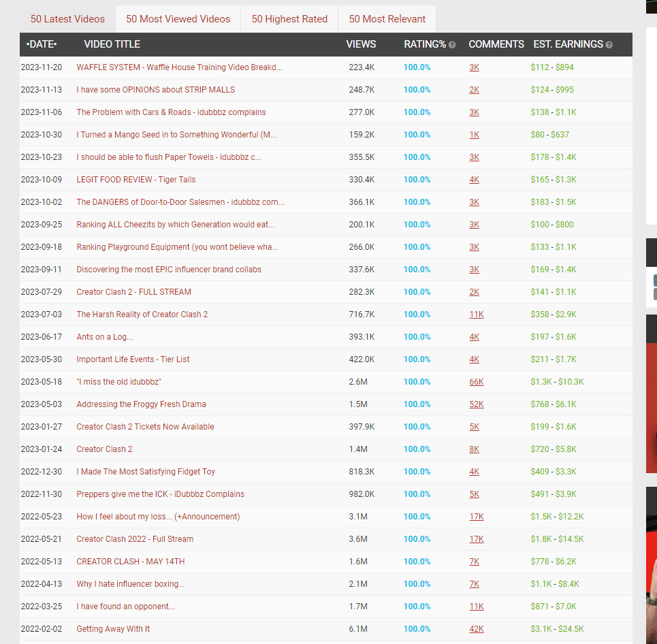
Task: Select the 2023-10-09 date cell
Action: click(x=42, y=179)
